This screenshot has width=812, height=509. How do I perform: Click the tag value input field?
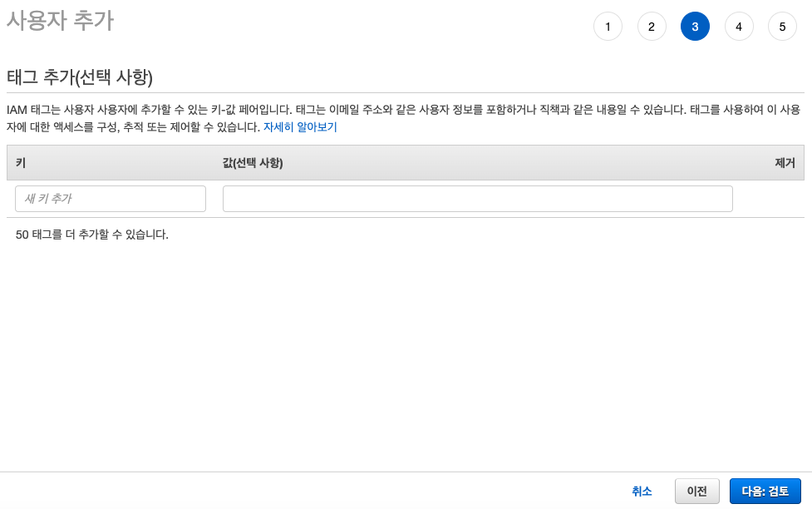pos(477,198)
